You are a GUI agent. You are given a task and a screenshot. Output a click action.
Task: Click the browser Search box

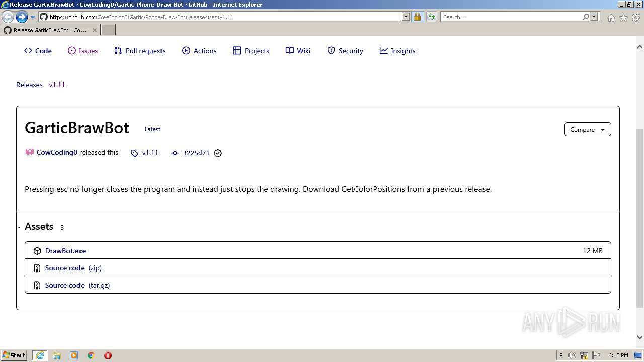[511, 17]
